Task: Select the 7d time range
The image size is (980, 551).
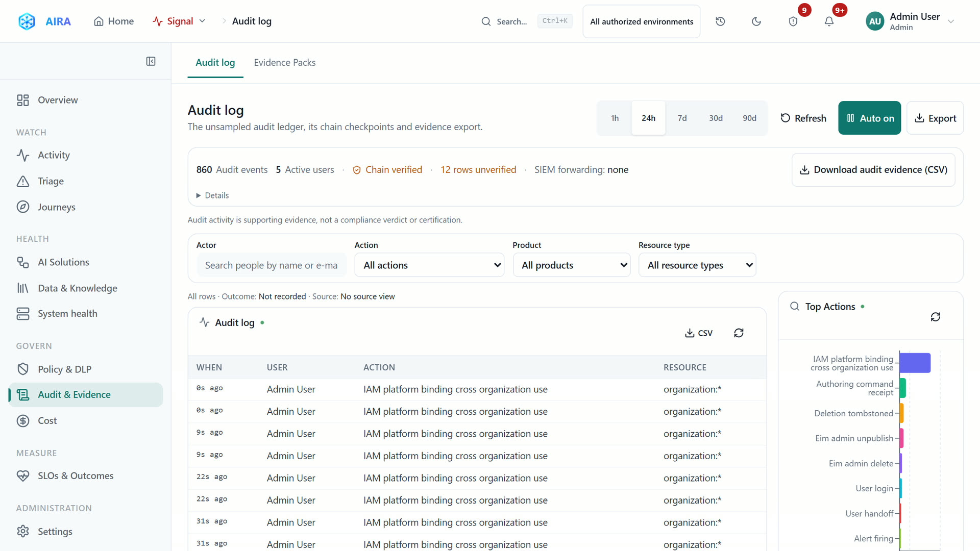Action: tap(682, 118)
